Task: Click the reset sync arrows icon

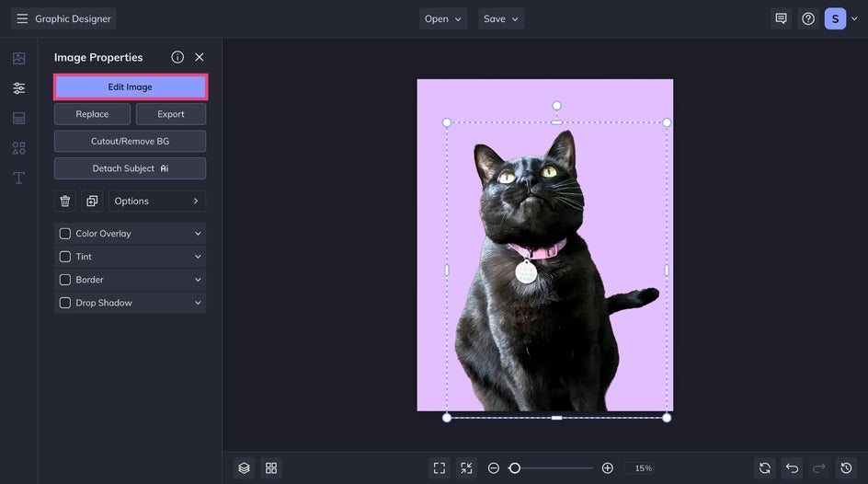Action: tap(765, 468)
